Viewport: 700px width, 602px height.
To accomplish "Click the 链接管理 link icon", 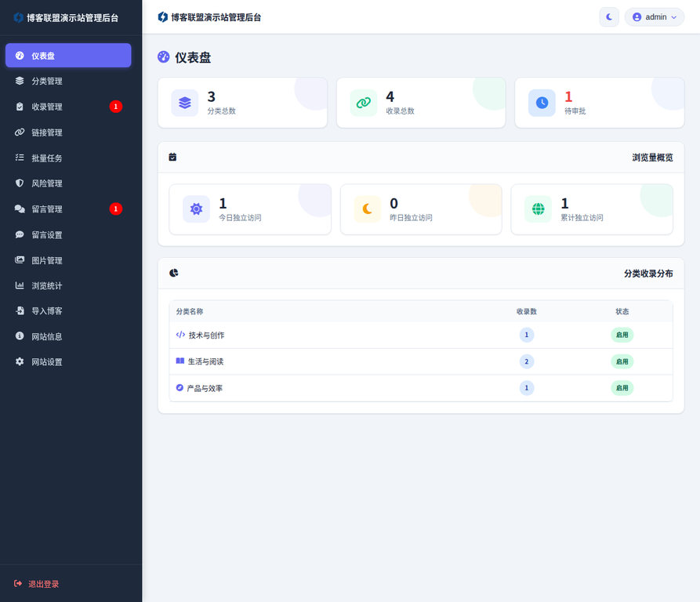I will click(x=20, y=132).
